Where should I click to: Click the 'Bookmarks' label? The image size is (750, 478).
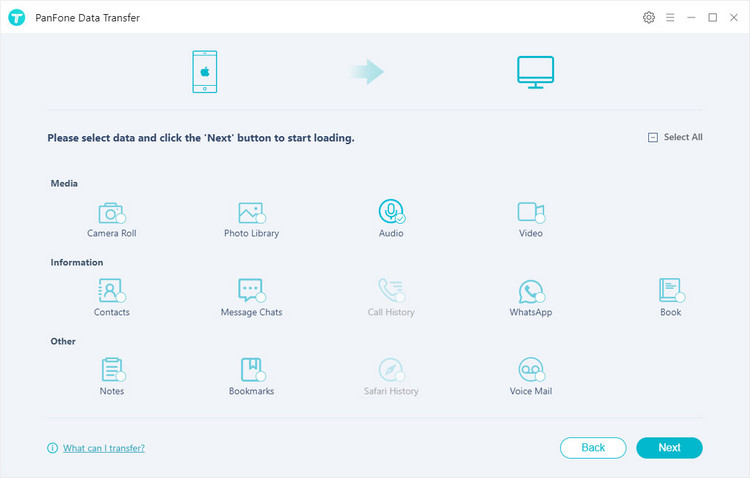pos(252,391)
